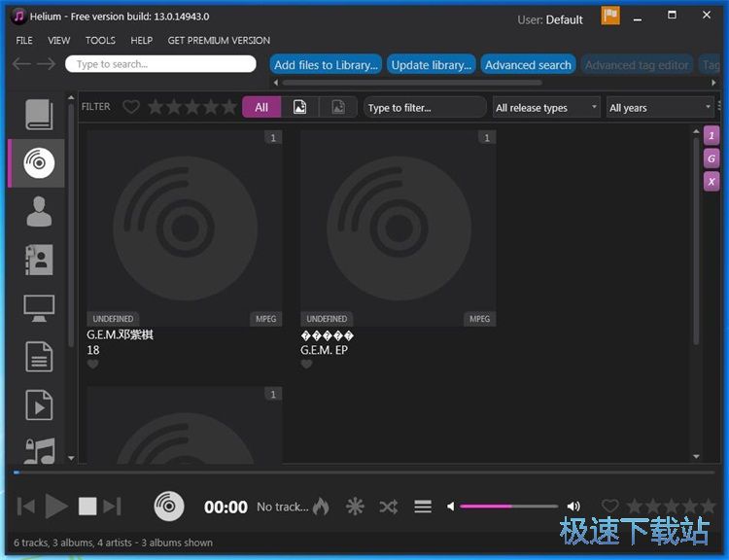Toggle favorite heart on G.E.M. EP album

306,365
